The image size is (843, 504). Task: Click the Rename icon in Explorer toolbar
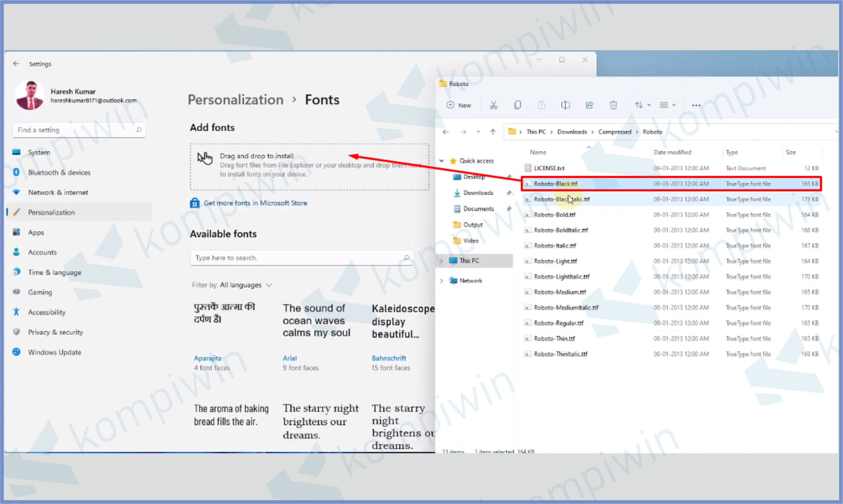tap(565, 105)
